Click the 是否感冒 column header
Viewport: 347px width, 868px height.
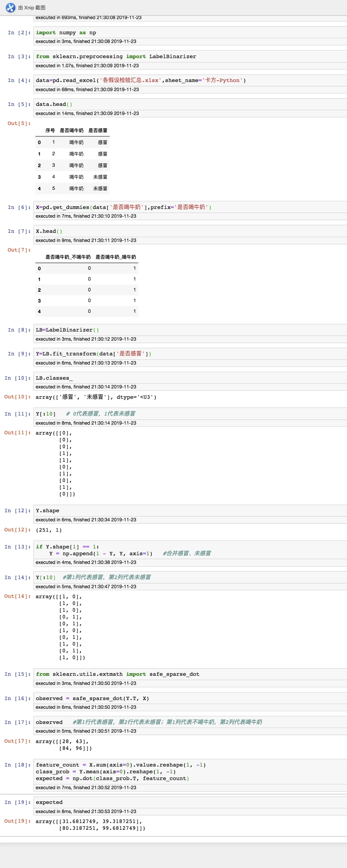(98, 130)
